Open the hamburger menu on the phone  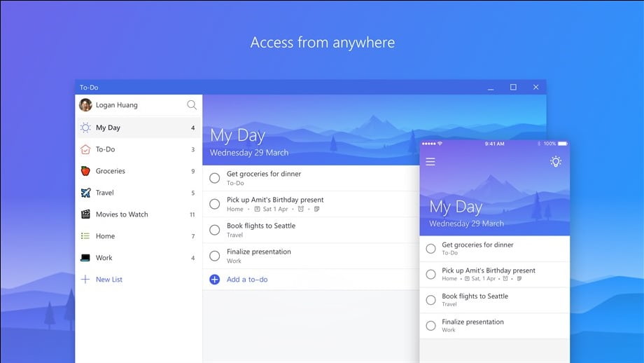(x=430, y=162)
